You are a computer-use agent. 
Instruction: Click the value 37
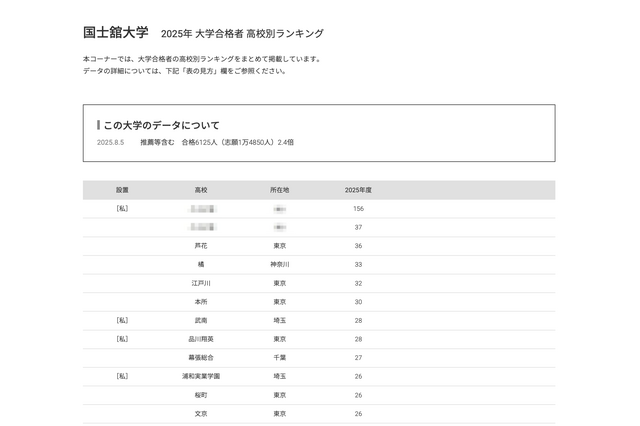click(358, 228)
